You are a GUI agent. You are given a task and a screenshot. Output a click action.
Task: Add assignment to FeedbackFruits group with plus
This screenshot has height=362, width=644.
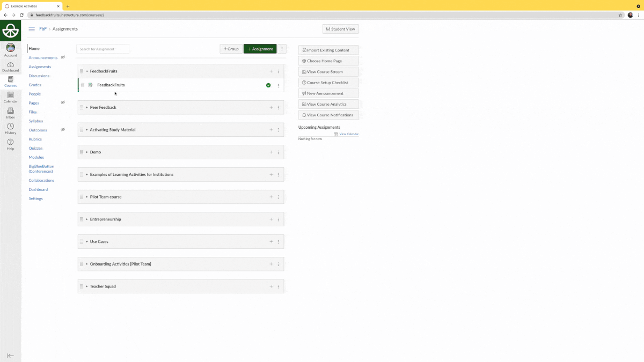271,71
